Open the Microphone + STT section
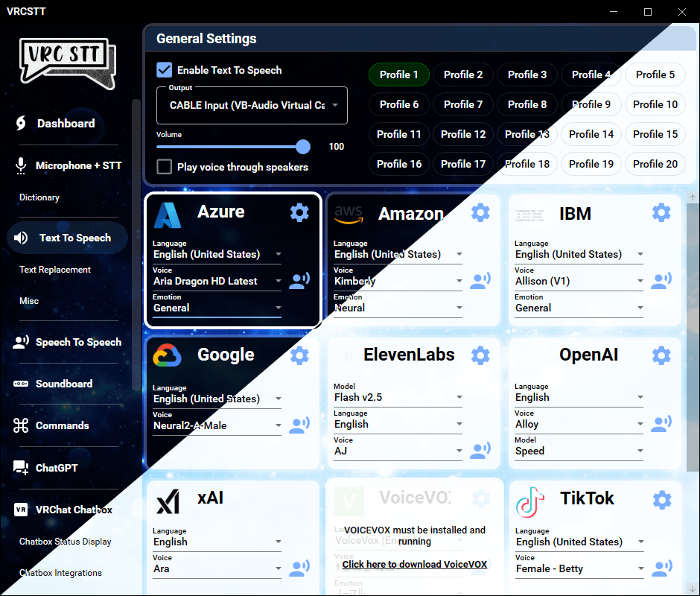 click(x=77, y=165)
